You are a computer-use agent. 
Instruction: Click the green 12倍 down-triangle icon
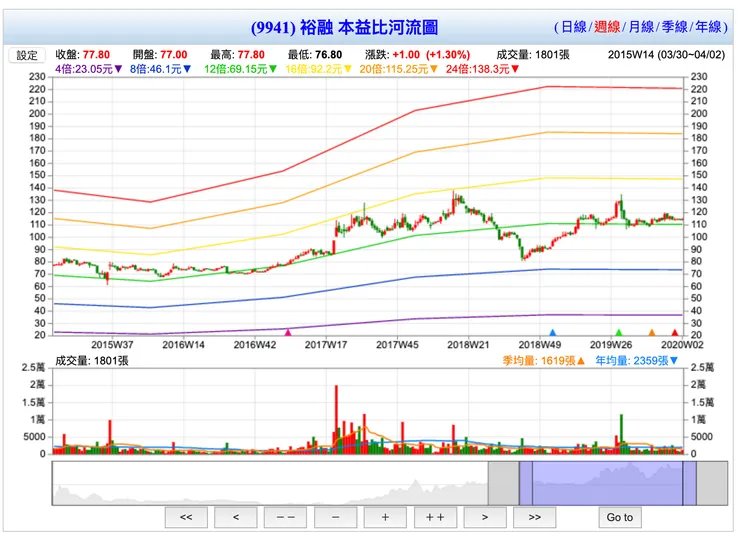[273, 69]
